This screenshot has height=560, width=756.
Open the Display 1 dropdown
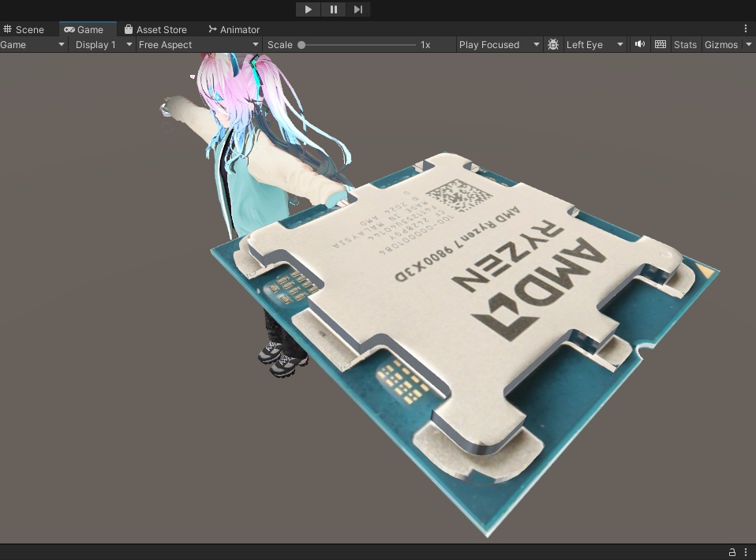(103, 45)
